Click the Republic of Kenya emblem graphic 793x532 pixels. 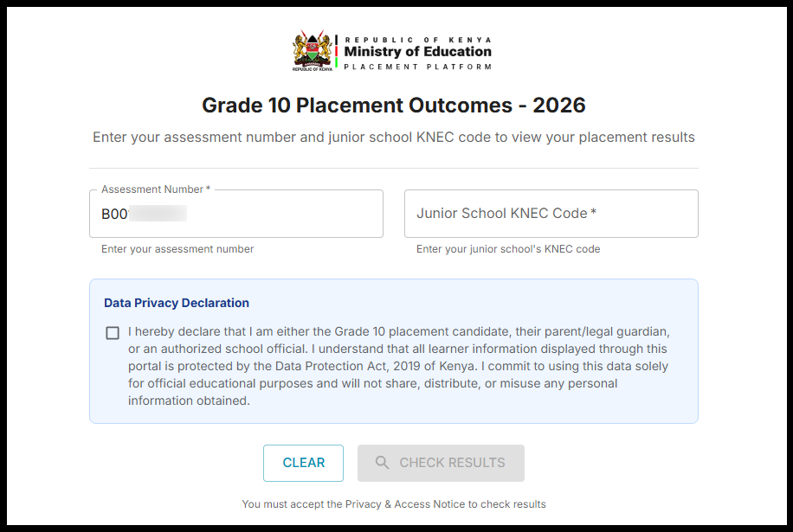tap(312, 50)
